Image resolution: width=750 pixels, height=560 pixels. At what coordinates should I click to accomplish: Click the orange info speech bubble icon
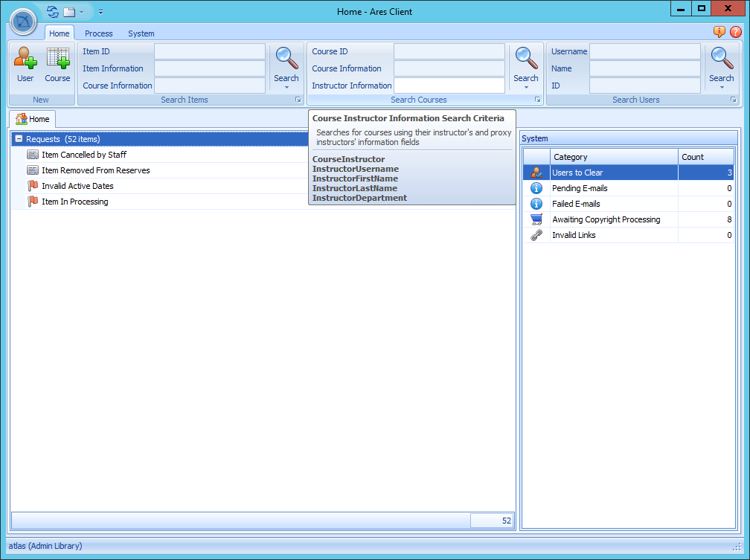coord(719,32)
